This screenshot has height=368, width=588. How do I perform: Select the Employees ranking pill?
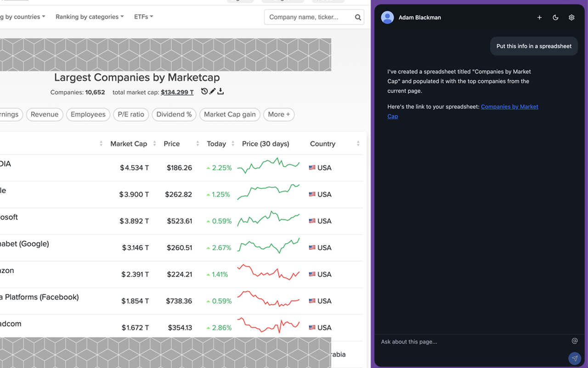tap(88, 115)
